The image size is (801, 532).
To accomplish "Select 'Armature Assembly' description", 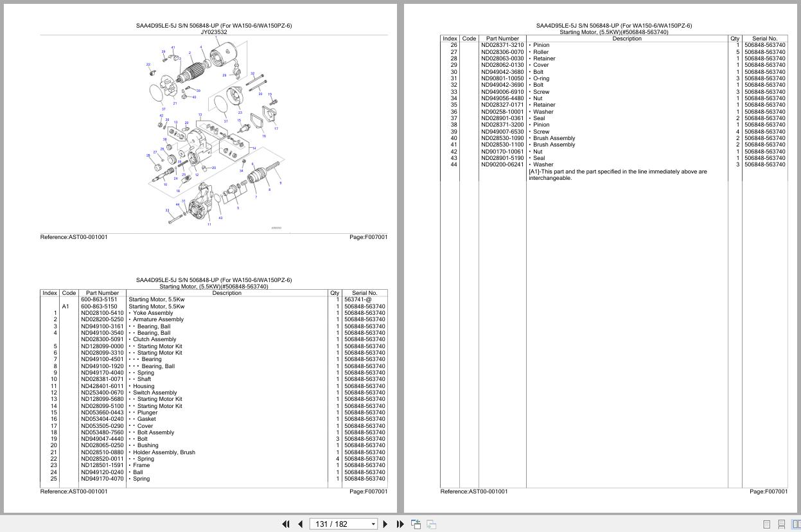I will pos(158,319).
